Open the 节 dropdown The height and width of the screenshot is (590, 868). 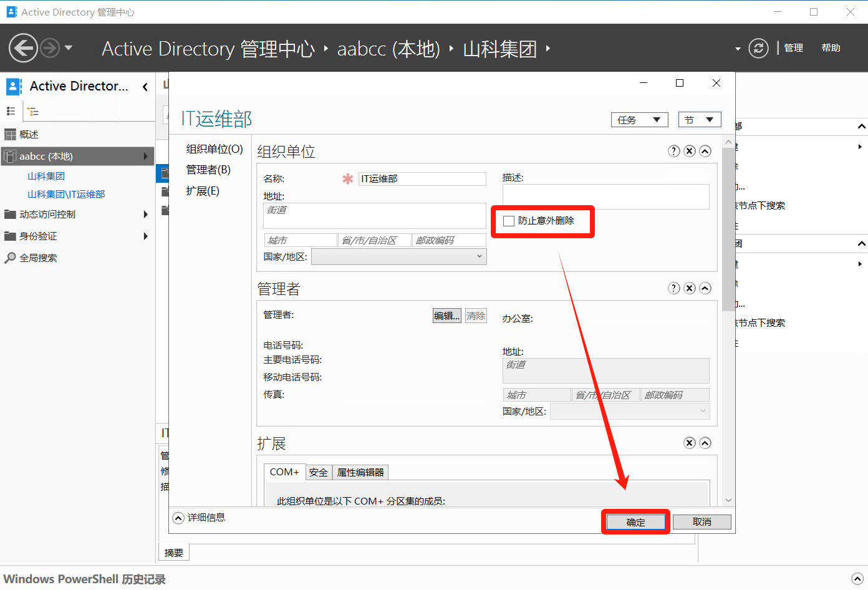[x=699, y=120]
